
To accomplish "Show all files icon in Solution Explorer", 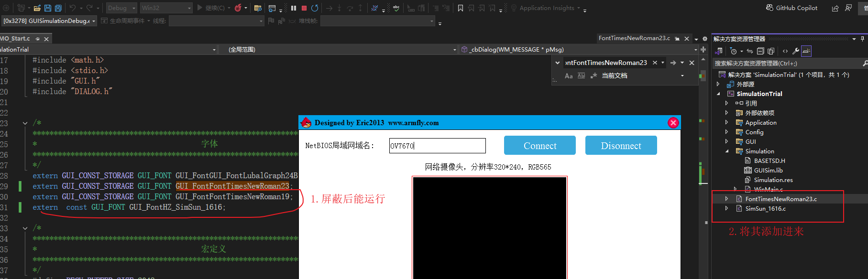I will (771, 51).
